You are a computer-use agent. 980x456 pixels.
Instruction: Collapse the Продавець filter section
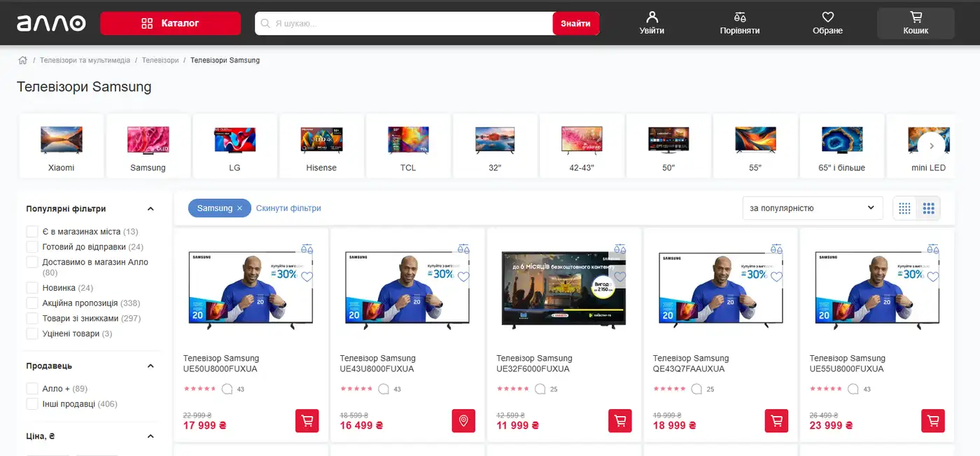pos(150,366)
